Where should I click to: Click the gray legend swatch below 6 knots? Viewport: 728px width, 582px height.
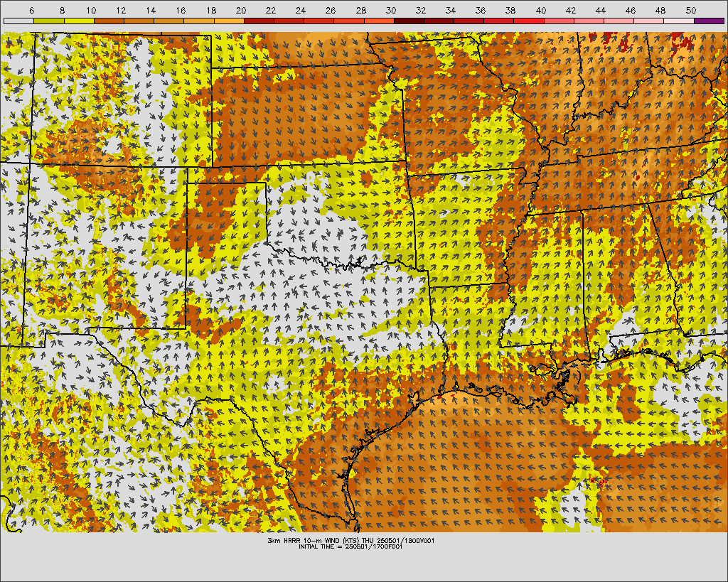[x=18, y=21]
